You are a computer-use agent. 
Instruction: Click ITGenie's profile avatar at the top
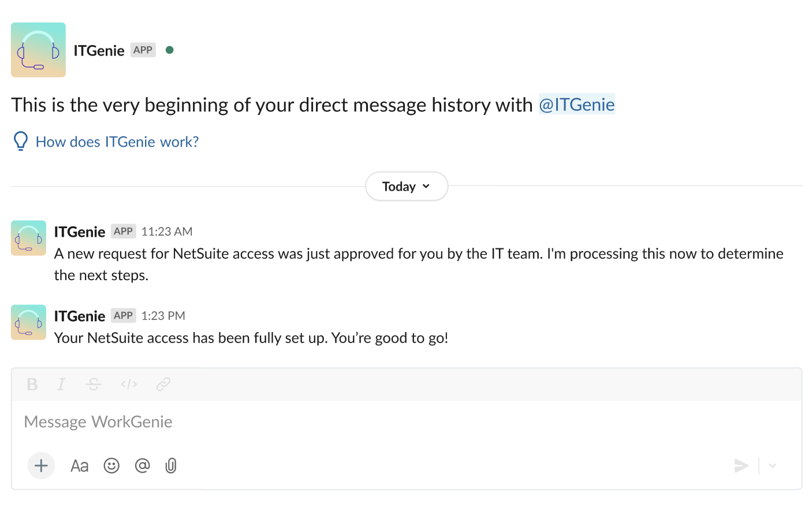[x=38, y=50]
